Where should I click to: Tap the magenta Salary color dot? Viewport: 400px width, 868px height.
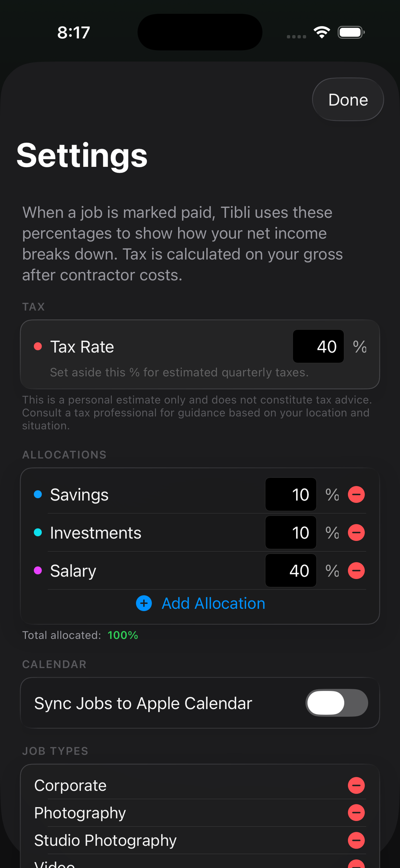38,570
